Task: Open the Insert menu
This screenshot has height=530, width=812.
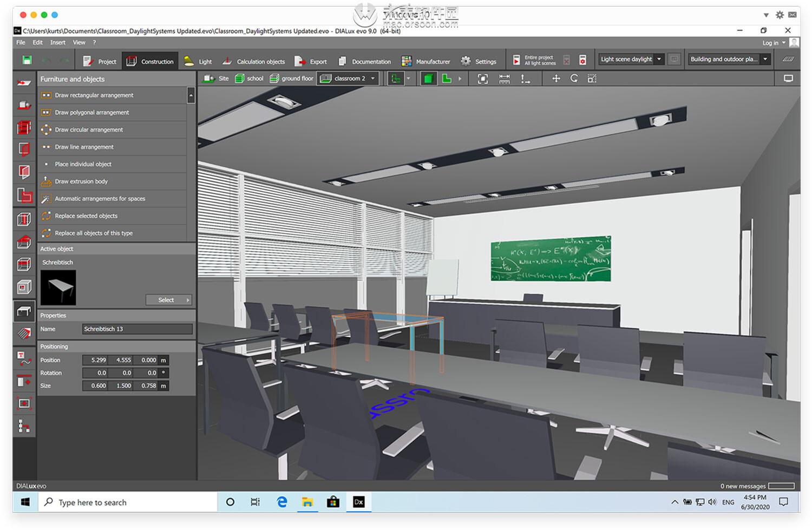Action: click(57, 42)
